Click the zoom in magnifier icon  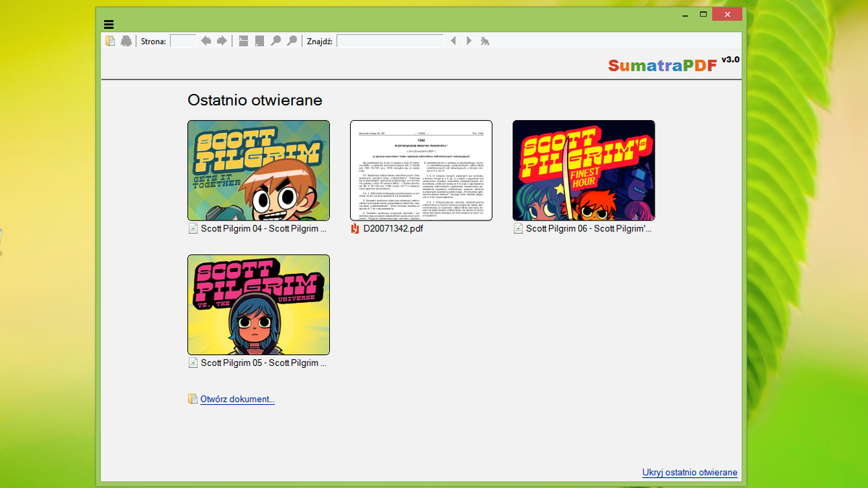pos(292,41)
